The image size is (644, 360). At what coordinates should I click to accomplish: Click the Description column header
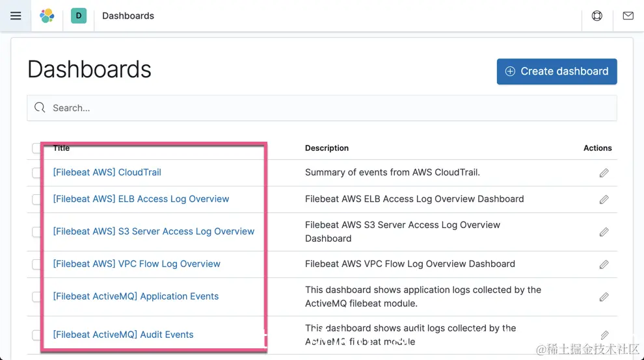point(327,148)
